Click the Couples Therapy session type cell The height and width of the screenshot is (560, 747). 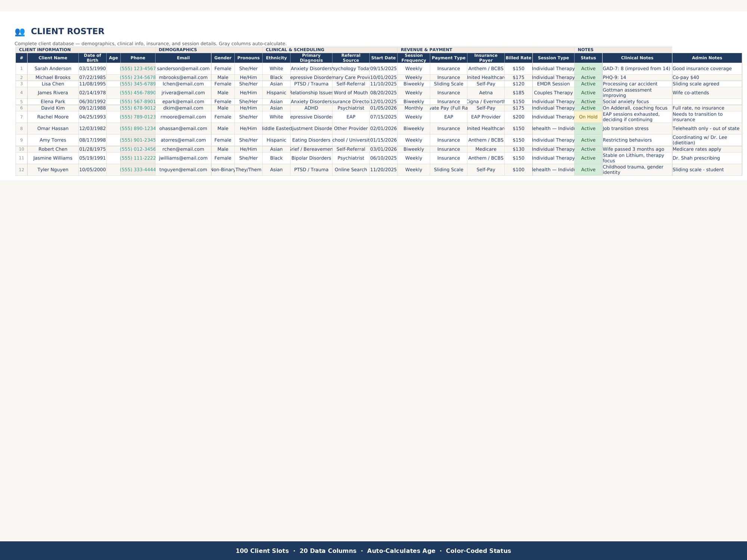(x=553, y=93)
